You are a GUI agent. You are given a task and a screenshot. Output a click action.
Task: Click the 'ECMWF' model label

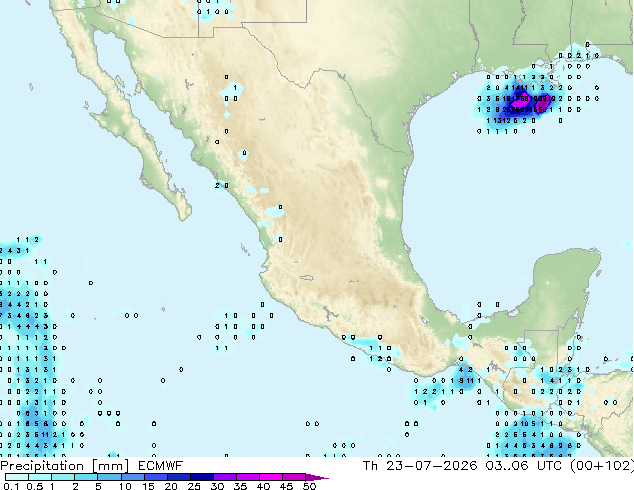pyautogui.click(x=161, y=466)
